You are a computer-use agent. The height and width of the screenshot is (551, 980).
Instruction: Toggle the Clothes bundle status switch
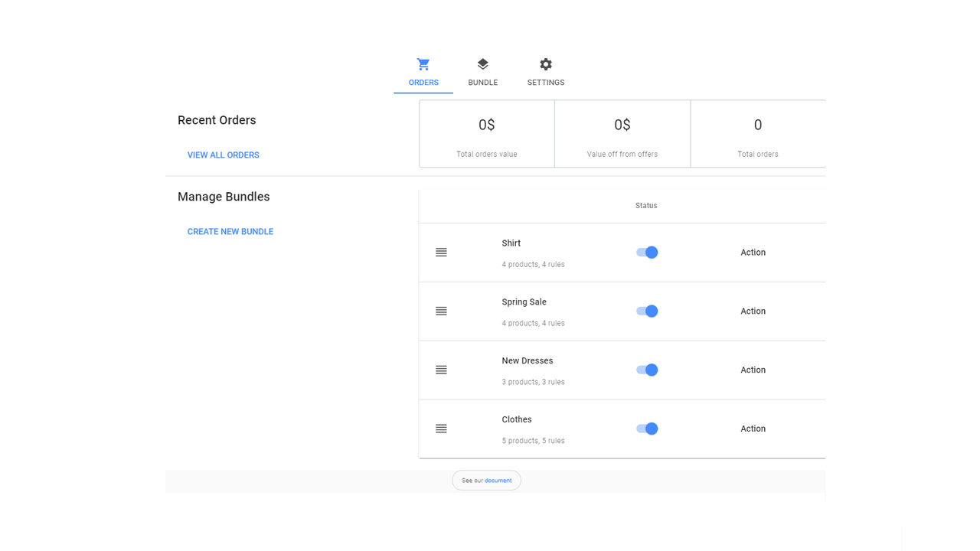[x=646, y=429]
